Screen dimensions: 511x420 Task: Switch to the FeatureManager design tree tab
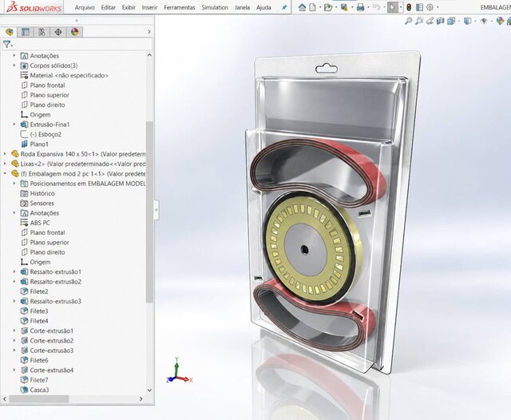[10, 32]
